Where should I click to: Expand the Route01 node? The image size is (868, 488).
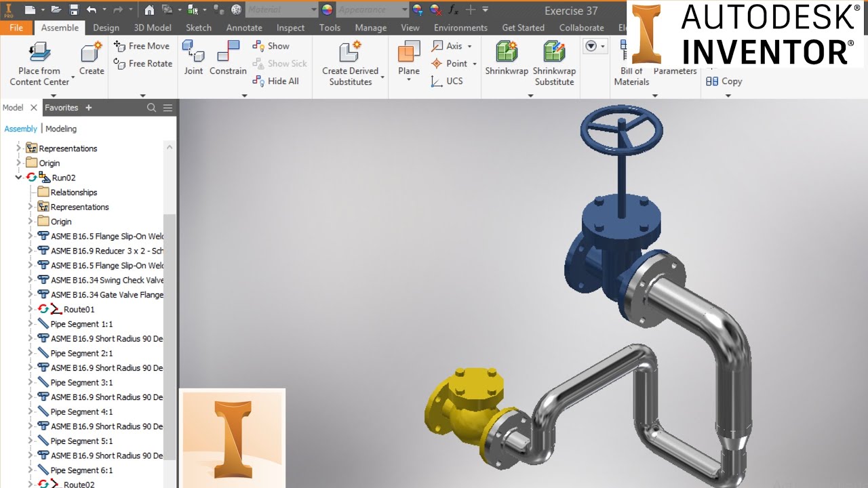point(31,310)
